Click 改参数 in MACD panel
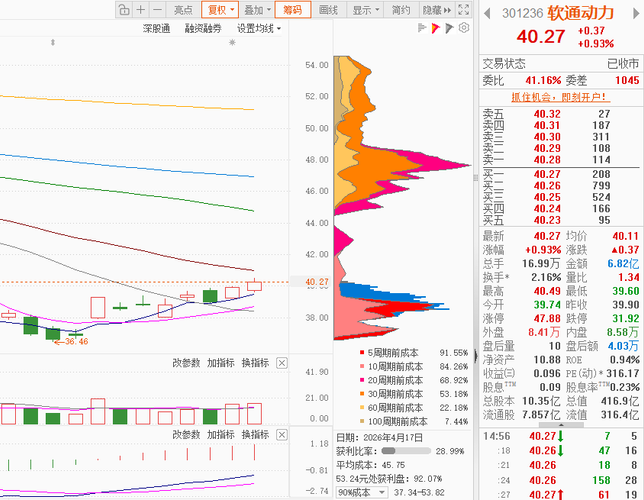Screen dimensions: 644x500 point(186,435)
